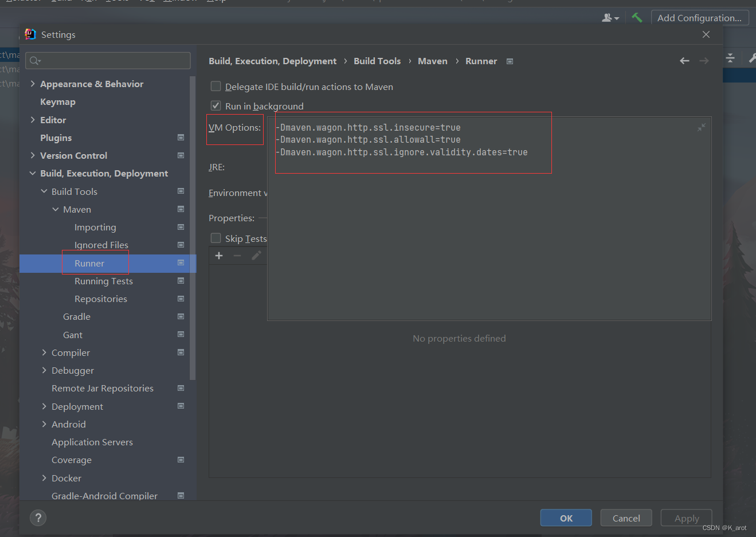The height and width of the screenshot is (537, 756).
Task: Open Gradle settings page
Action: 77,316
